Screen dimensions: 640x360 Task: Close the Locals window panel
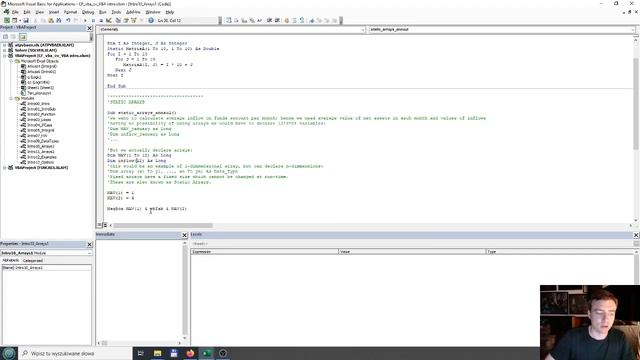[x=636, y=235]
